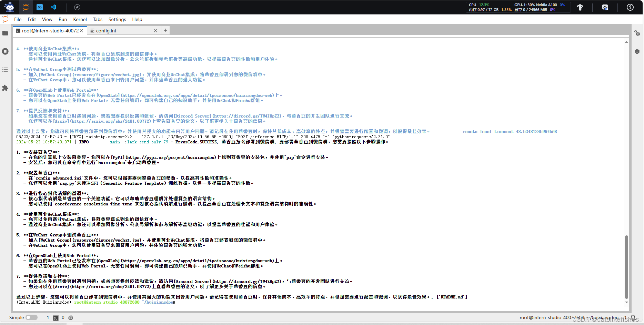Screen dimensions: 644x325
Task: Open the property inspector gears icon
Action: [637, 33]
